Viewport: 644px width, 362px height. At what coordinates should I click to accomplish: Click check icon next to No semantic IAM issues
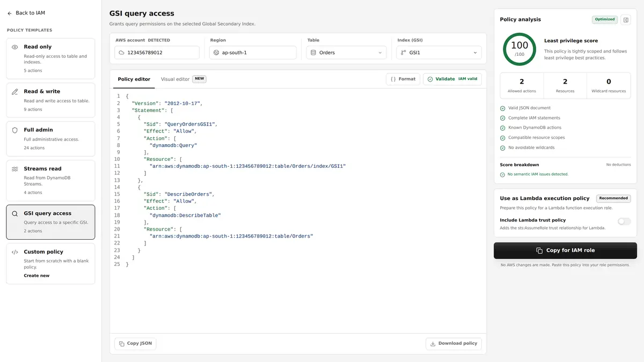(502, 174)
